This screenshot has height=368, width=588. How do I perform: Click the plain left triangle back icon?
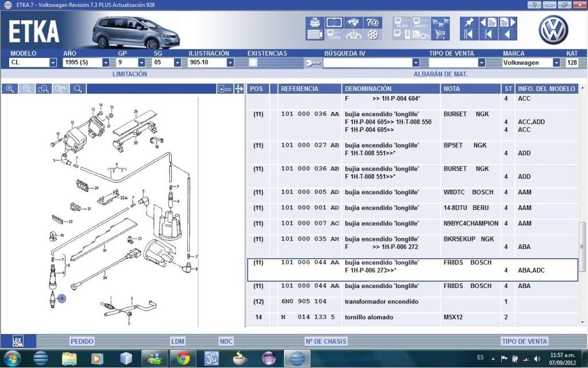pos(508,35)
